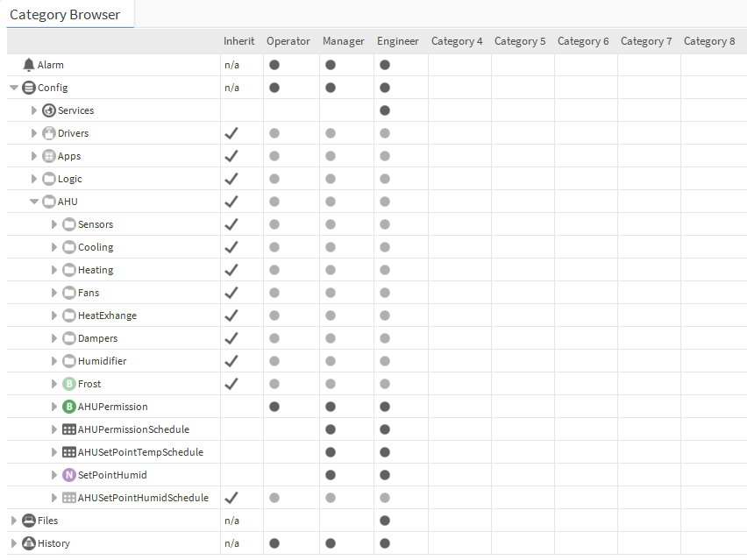
Task: Click the Apps grid icon
Action: [x=48, y=155]
